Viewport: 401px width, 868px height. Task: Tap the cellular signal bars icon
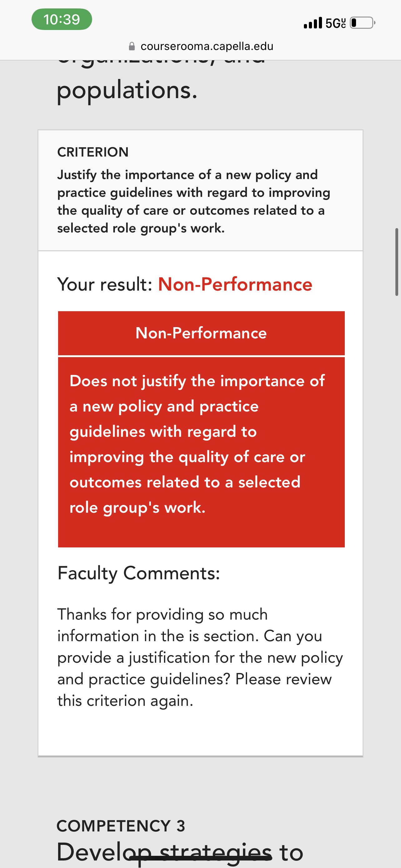click(x=313, y=23)
